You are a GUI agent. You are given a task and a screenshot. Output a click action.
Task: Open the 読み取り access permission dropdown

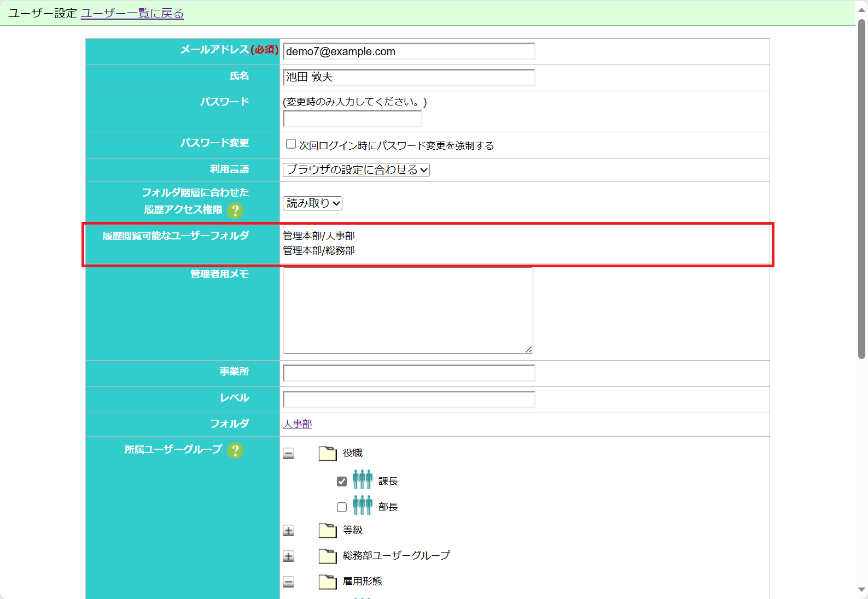(x=312, y=203)
